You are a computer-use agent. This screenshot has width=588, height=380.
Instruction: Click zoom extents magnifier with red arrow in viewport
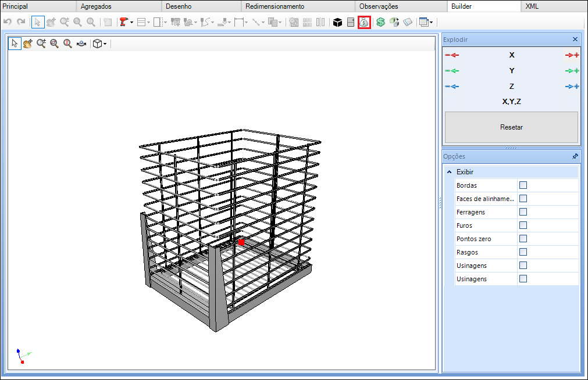point(67,44)
